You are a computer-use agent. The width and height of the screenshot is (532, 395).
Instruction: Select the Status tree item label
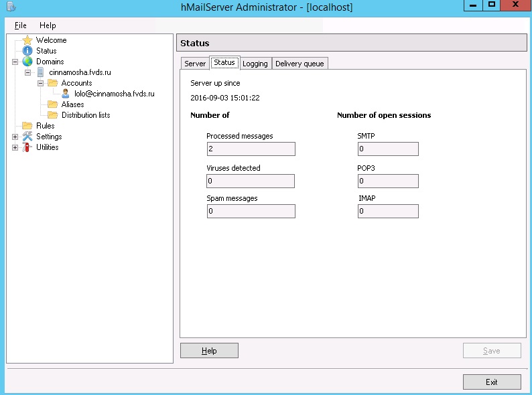pos(46,51)
